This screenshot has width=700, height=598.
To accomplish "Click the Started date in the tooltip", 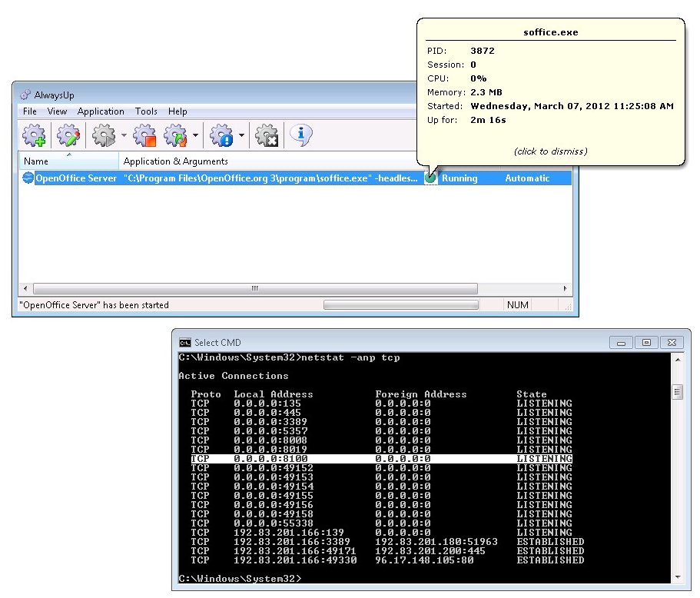I will tap(572, 106).
